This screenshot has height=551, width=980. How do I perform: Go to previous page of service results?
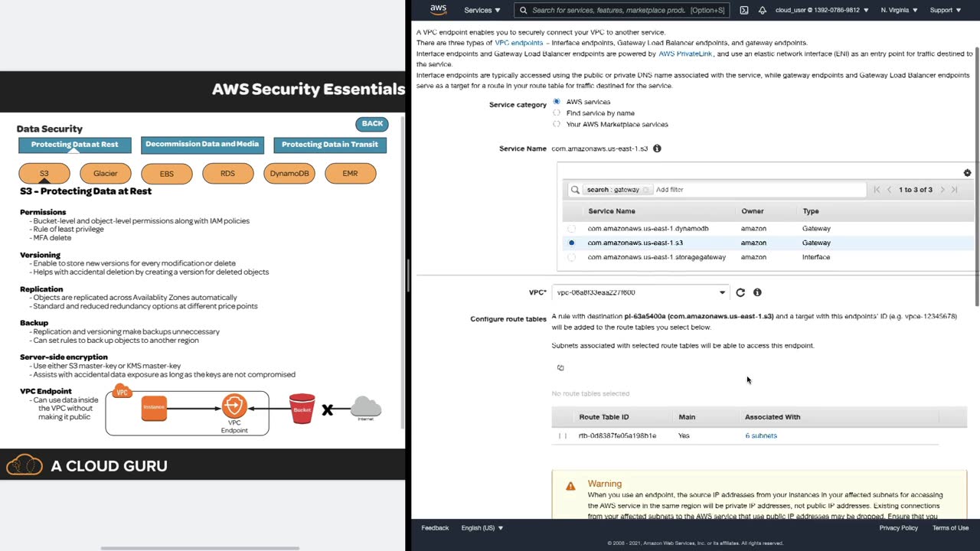pyautogui.click(x=889, y=190)
